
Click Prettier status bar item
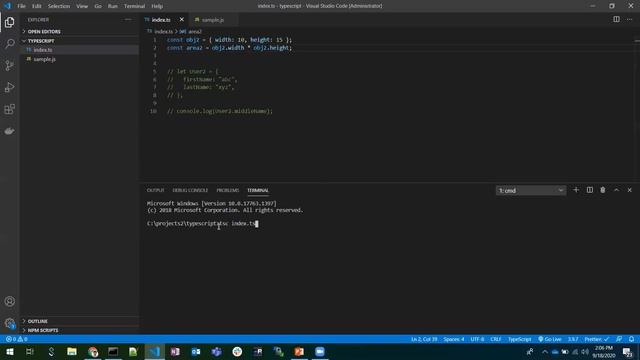[x=596, y=339]
